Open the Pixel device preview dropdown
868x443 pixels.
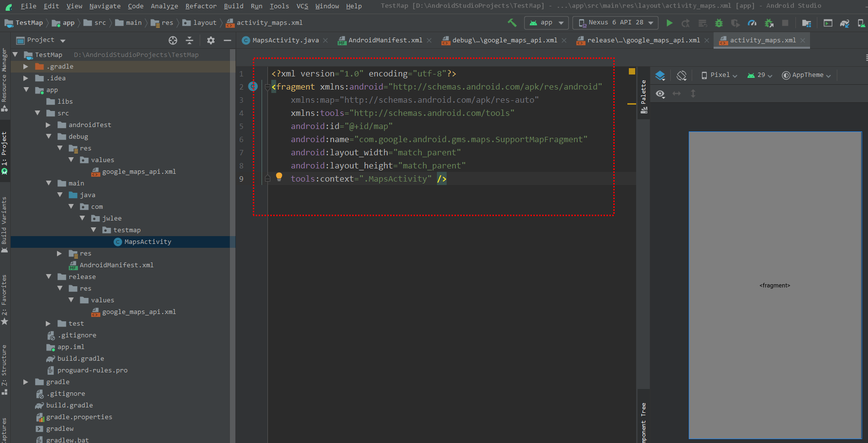tap(719, 75)
